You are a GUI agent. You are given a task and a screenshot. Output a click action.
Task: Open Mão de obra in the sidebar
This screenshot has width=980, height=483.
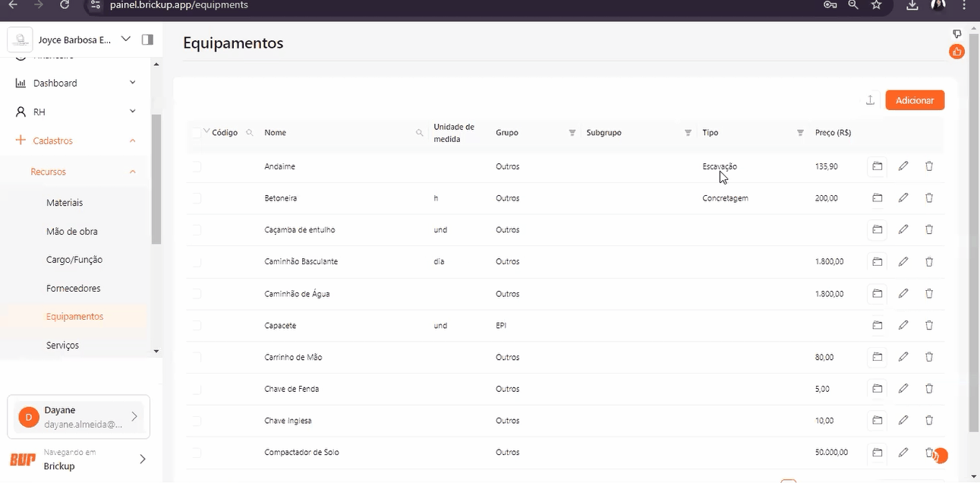tap(72, 232)
